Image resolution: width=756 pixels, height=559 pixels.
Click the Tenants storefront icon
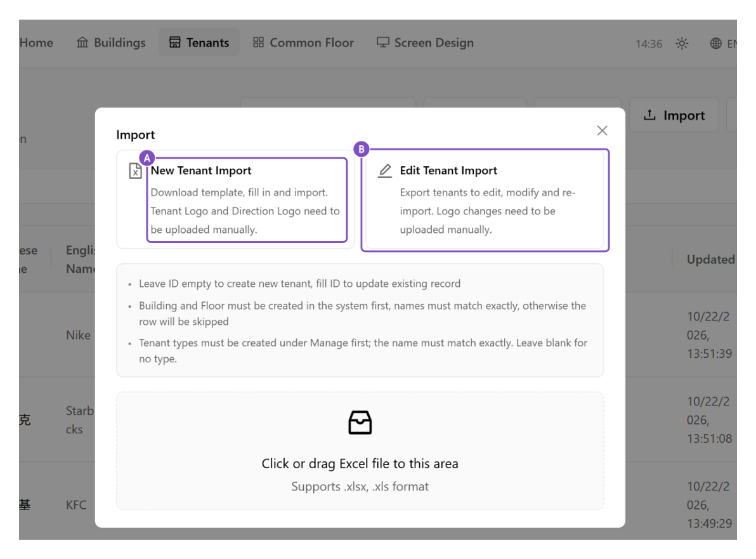174,43
